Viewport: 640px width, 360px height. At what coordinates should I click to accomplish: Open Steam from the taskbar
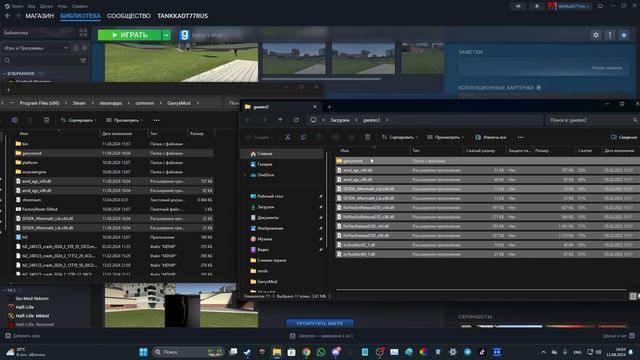(247, 352)
